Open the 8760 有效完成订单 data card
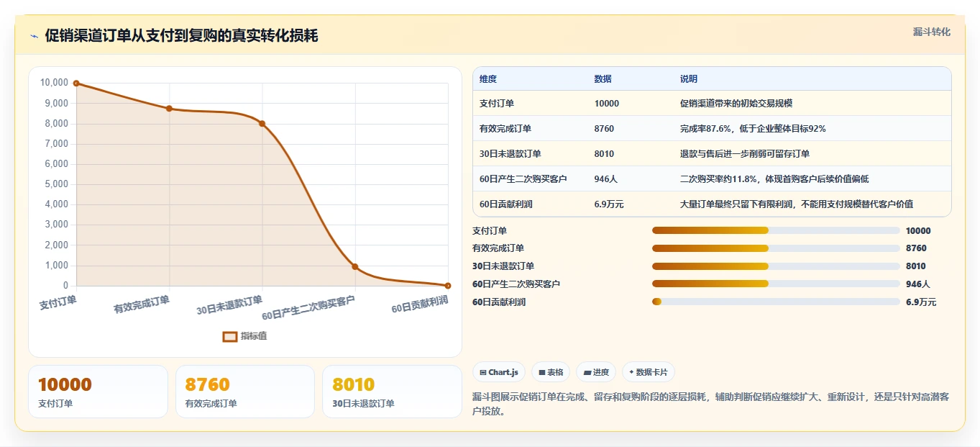This screenshot has width=980, height=447. pyautogui.click(x=245, y=392)
